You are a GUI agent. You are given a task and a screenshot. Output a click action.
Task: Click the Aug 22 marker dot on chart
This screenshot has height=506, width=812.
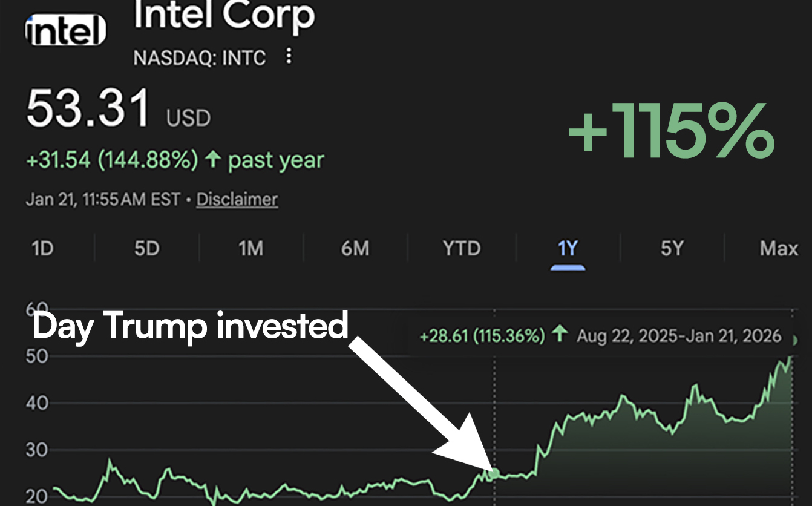pos(495,473)
